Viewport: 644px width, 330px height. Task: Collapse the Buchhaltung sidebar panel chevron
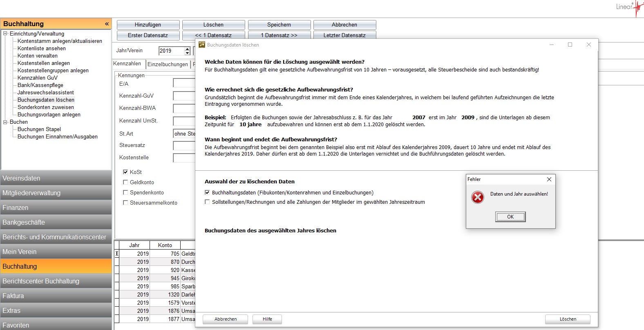tap(107, 24)
